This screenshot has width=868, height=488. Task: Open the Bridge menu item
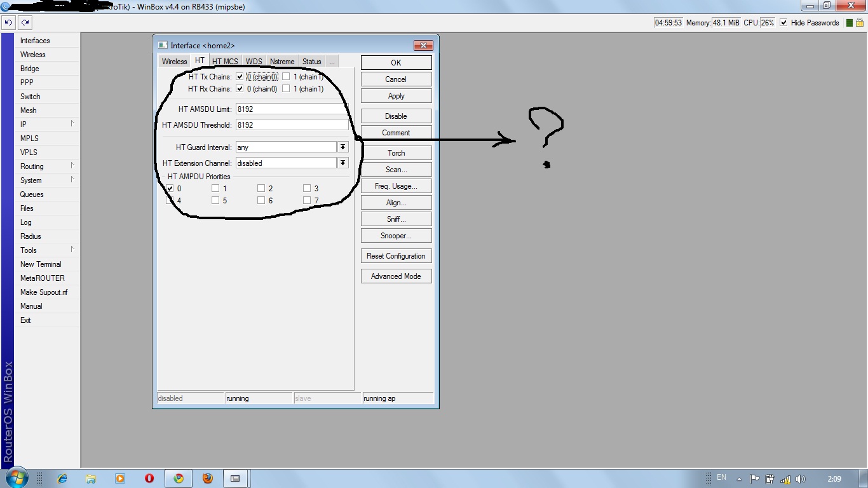tap(48, 69)
